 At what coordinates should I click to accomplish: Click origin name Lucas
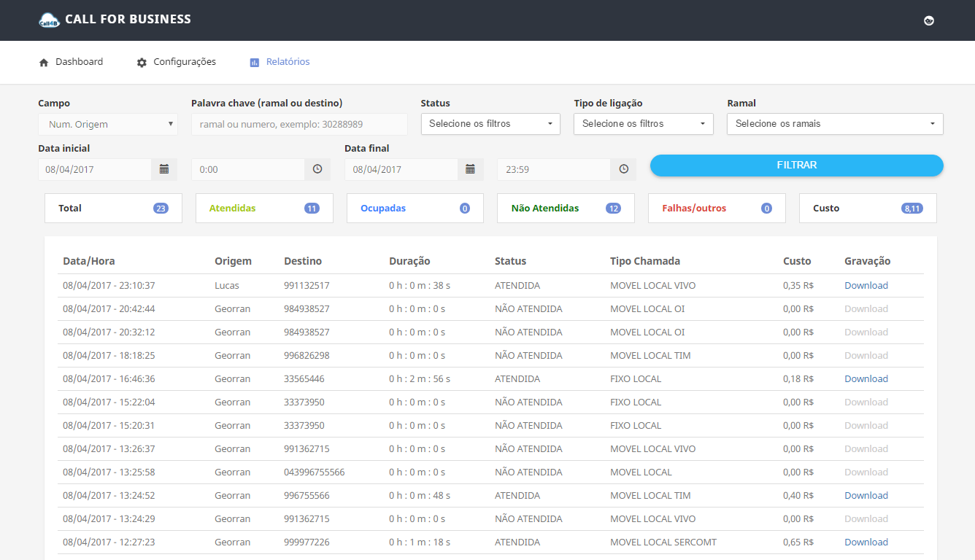click(227, 285)
